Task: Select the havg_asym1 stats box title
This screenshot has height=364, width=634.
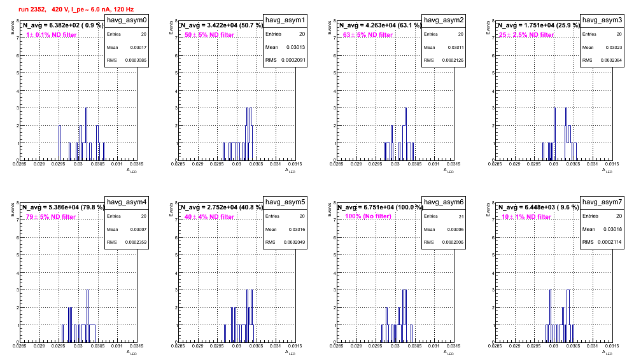Action: tap(285, 20)
